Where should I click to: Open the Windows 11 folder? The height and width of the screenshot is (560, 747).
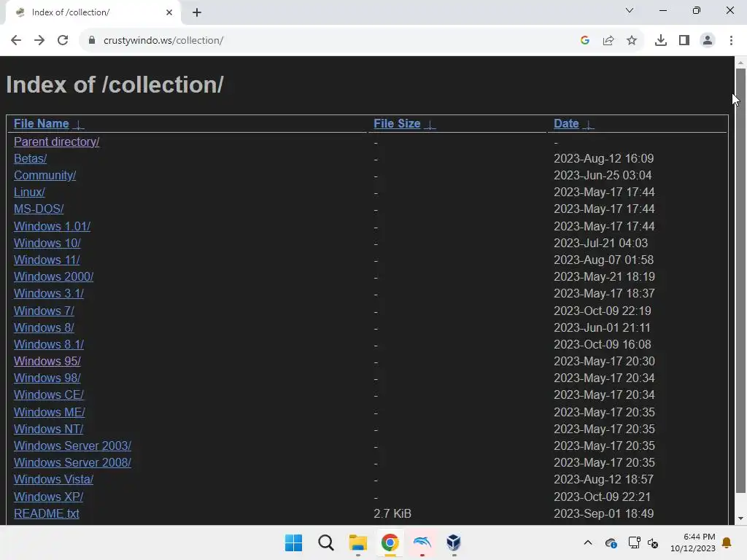[47, 260]
